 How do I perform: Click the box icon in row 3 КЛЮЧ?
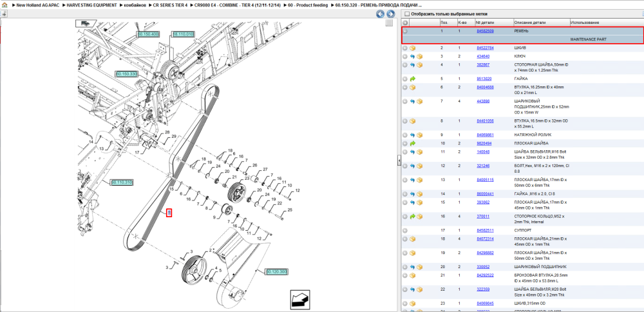420,56
